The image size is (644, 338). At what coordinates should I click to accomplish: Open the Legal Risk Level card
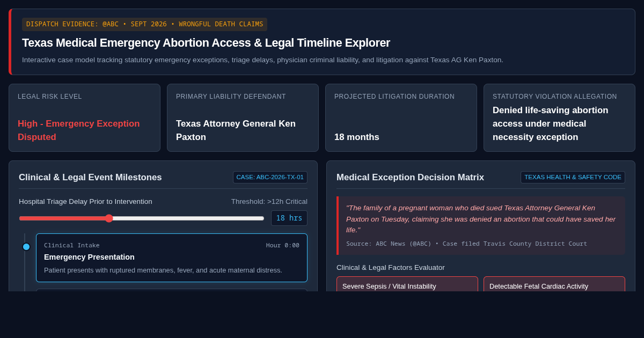84,117
